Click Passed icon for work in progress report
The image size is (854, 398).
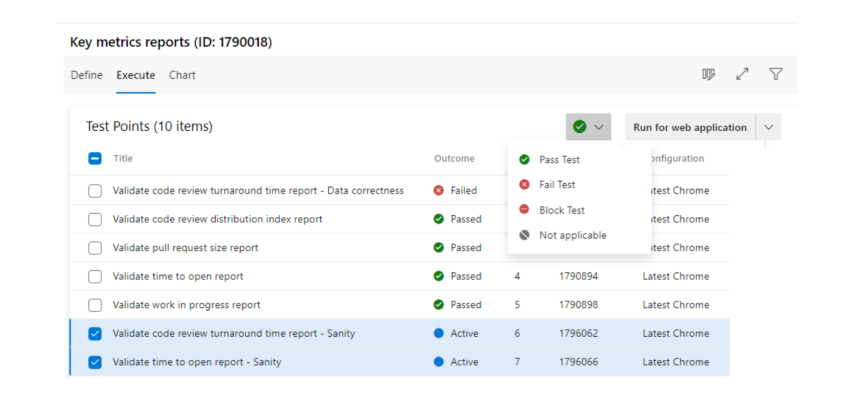[x=438, y=305]
